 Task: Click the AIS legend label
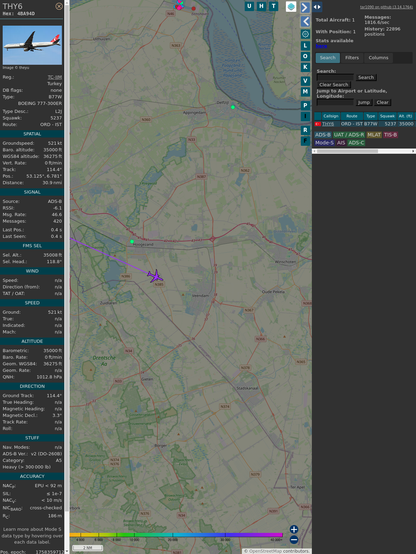pos(341,143)
